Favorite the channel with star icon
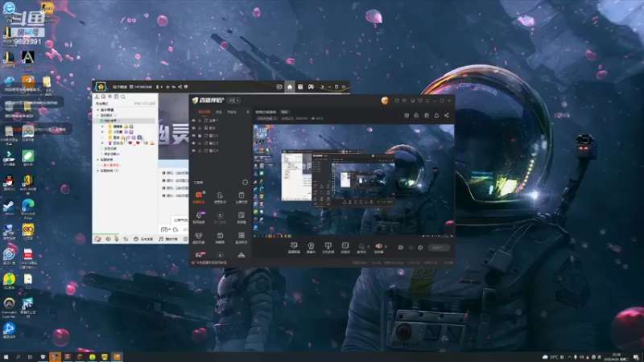 167,87
